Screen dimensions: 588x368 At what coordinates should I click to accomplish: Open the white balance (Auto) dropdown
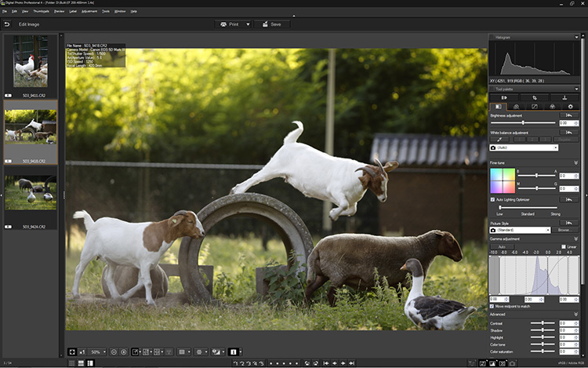point(524,147)
